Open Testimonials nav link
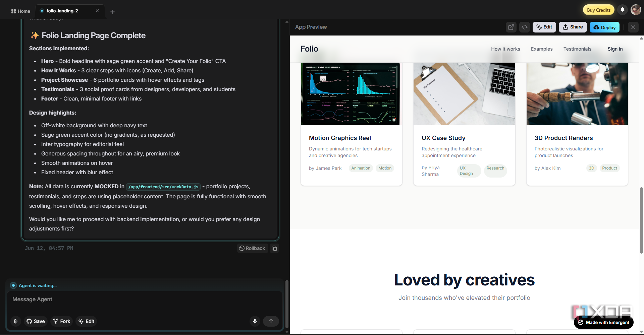Image resolution: width=644 pixels, height=335 pixels. pyautogui.click(x=577, y=49)
